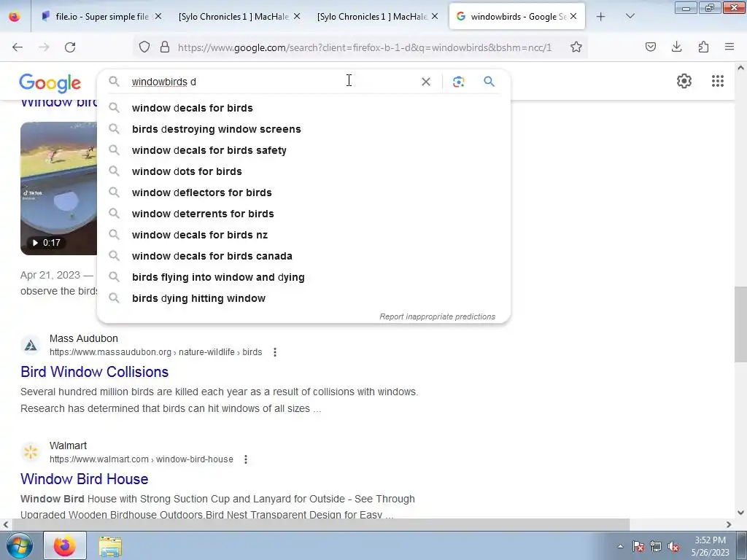Open Google quick settings gear
747x560 pixels.
point(684,81)
